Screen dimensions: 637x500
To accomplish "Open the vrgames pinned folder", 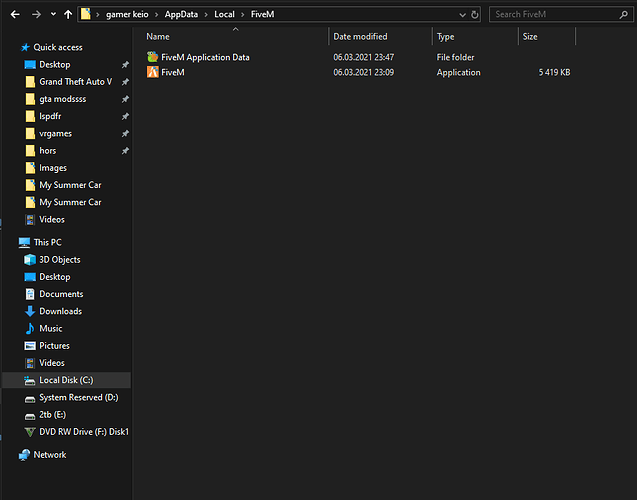I will click(55, 134).
